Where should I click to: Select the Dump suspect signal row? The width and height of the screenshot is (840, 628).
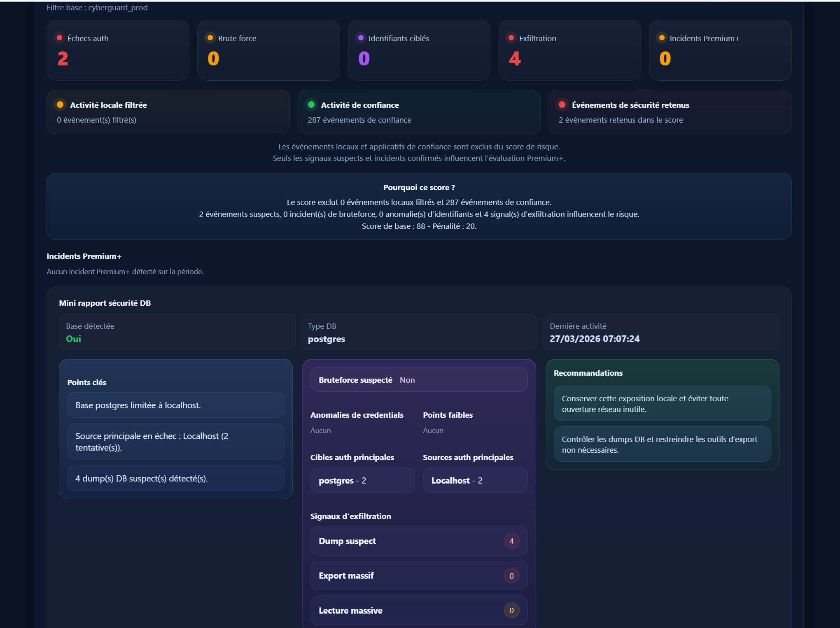(x=412, y=541)
